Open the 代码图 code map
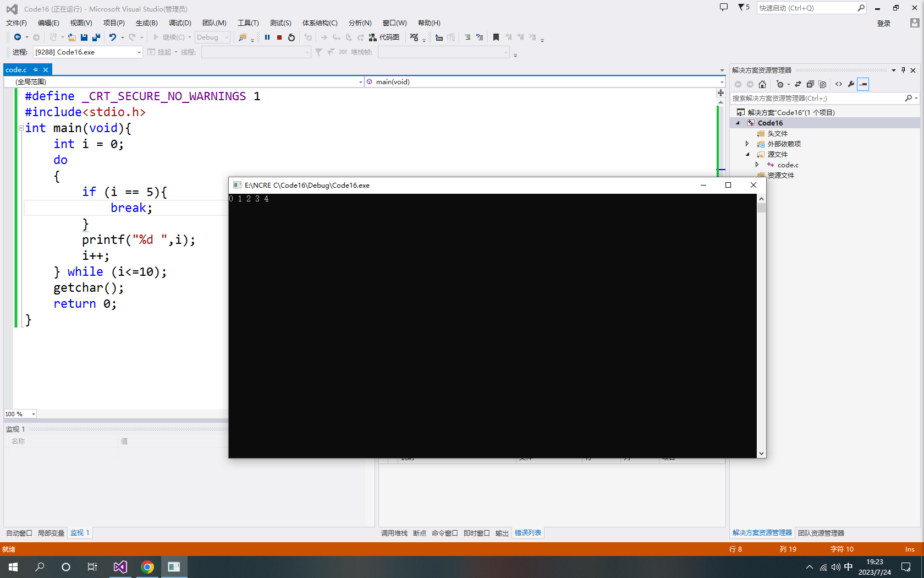The height and width of the screenshot is (578, 924). pyautogui.click(x=384, y=37)
